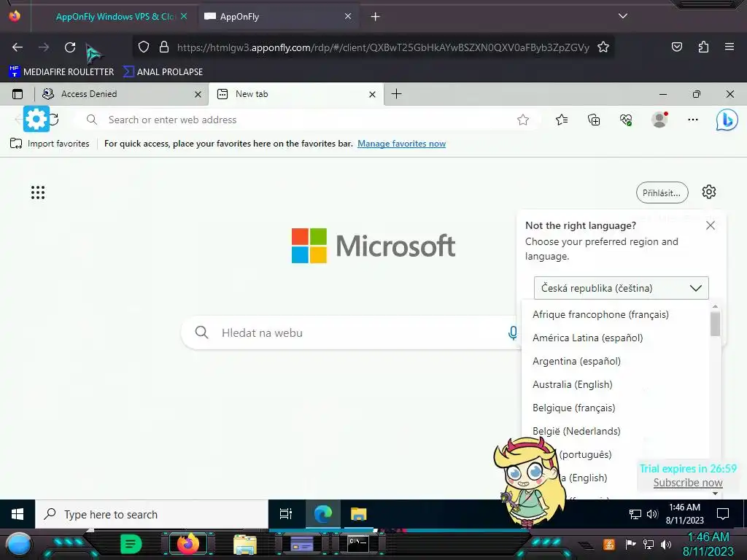747x560 pixels.
Task: Click Hledat na webu search box
Action: pos(350,332)
